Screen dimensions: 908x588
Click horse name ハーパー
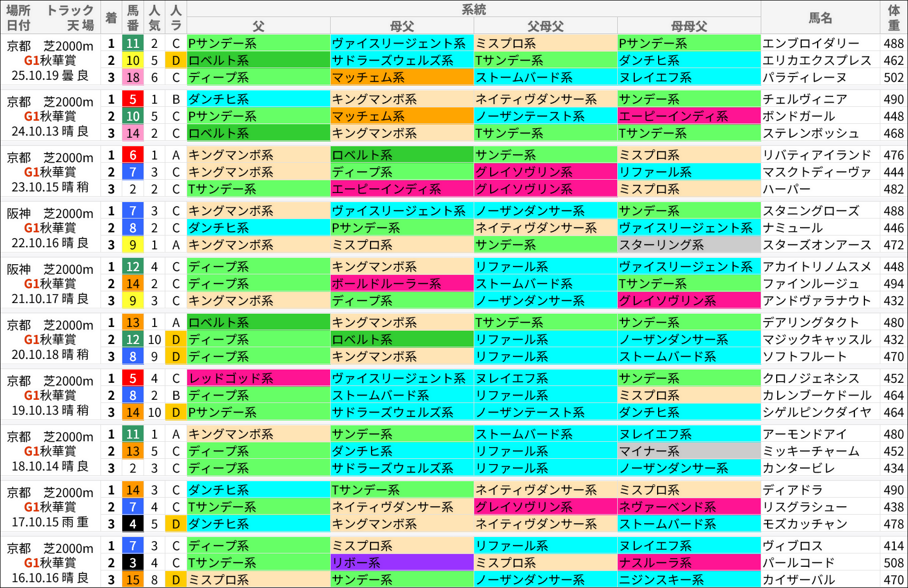point(787,189)
